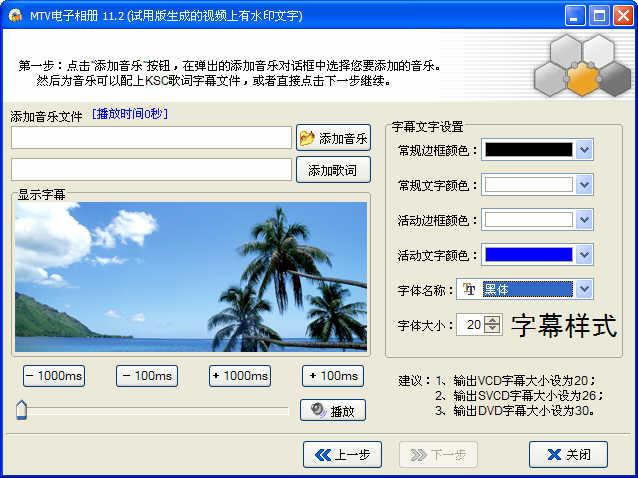This screenshot has height=478, width=638.
Task: Expand the 字体名称 font dropdown arrow
Action: click(x=584, y=289)
